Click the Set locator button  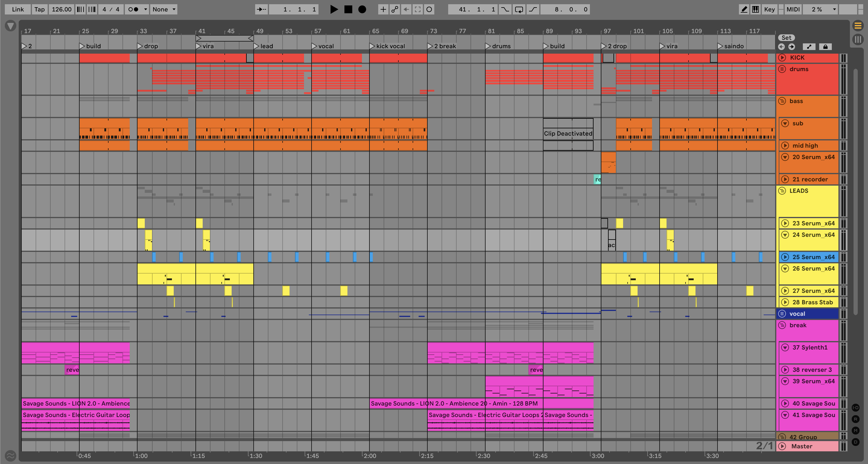pyautogui.click(x=787, y=38)
